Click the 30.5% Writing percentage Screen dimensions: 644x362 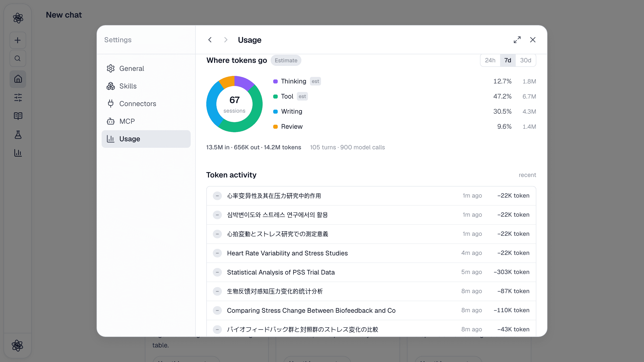pos(502,111)
